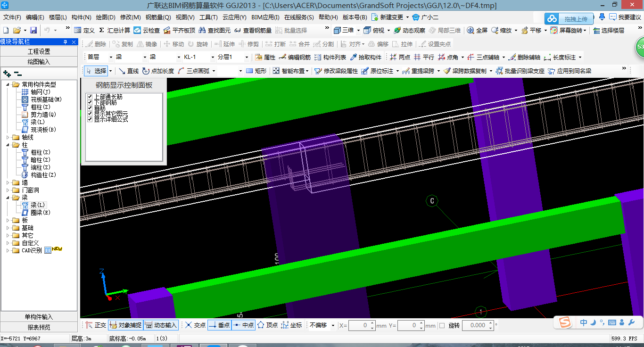Screen dimensions: 644x347
Task: Collapse the 柱 column tree node
Action: pos(8,145)
